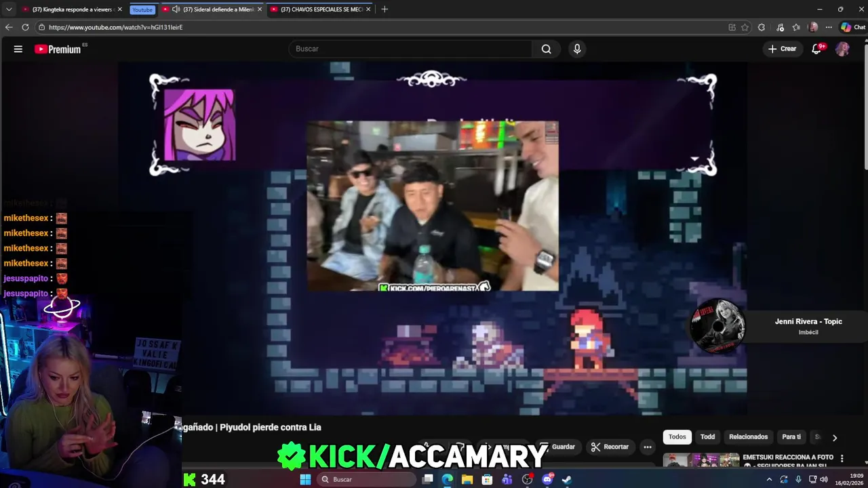Switch to Kingteka responde a viewers tab
This screenshot has width=868, height=488.
(71, 9)
